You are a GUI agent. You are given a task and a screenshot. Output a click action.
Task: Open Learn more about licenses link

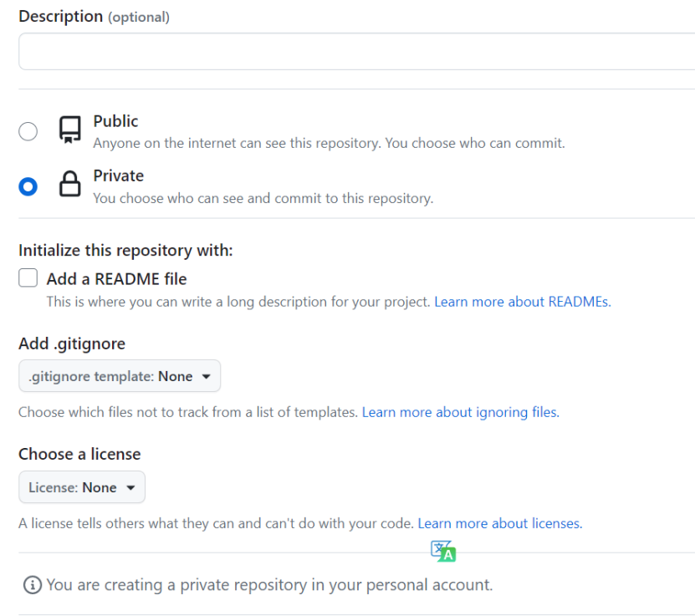499,523
